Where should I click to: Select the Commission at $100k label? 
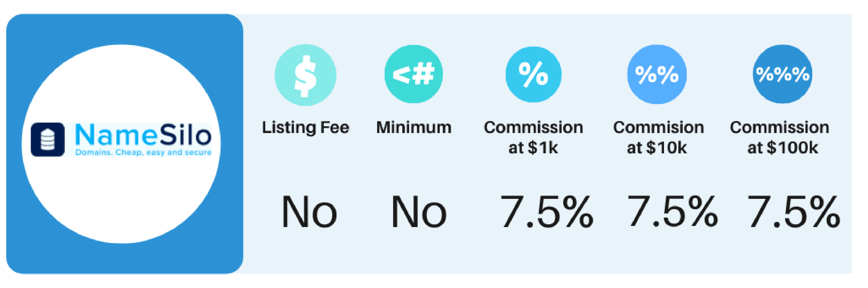pos(780,137)
